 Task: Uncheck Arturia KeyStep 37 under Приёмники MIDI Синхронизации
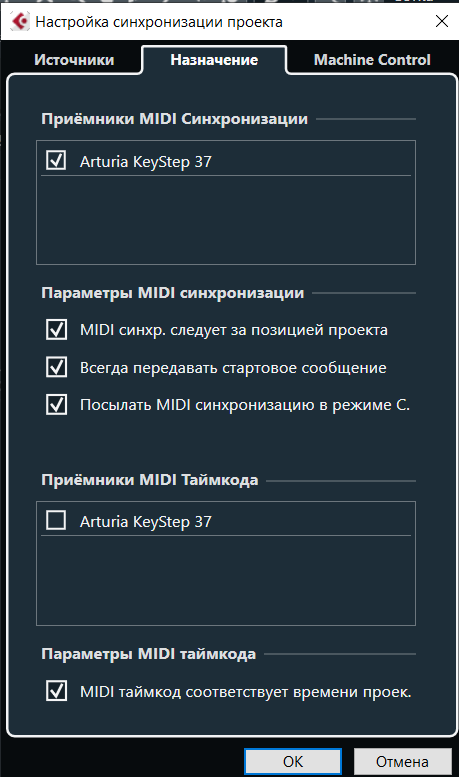click(x=56, y=161)
